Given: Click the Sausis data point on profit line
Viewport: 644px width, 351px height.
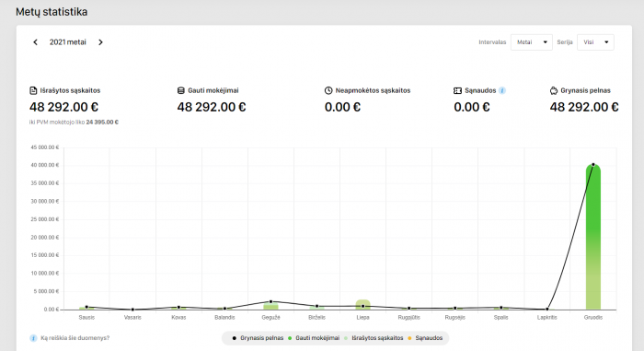Looking at the screenshot, I should click(x=86, y=307).
